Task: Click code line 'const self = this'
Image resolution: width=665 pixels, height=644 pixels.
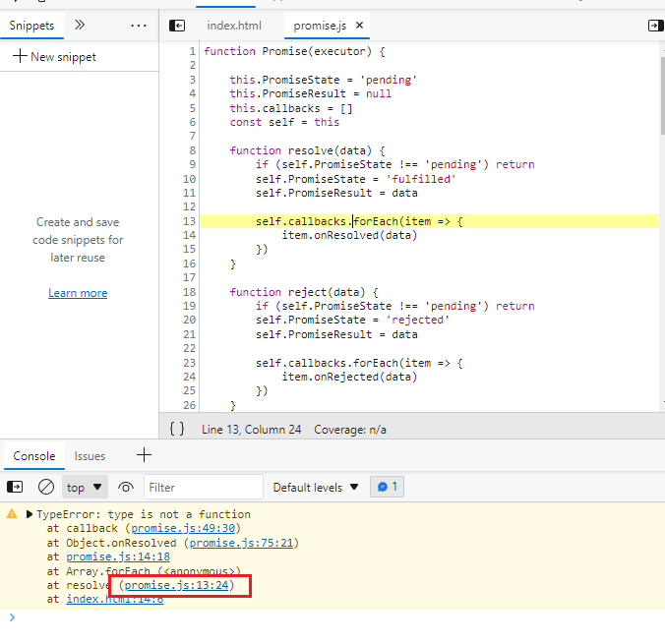Action: point(284,122)
